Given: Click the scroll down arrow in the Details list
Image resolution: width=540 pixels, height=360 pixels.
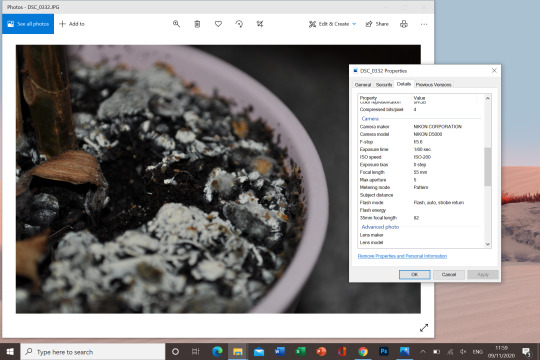Looking at the screenshot, I should 488,244.
